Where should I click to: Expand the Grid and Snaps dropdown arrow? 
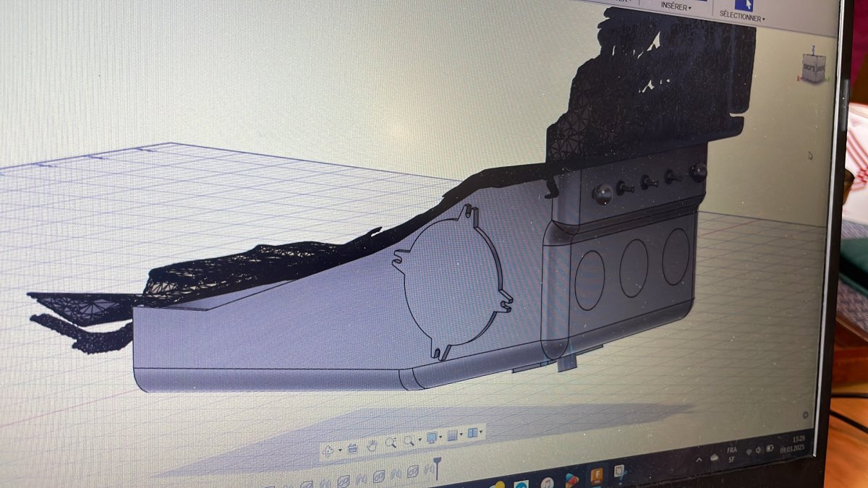461,435
